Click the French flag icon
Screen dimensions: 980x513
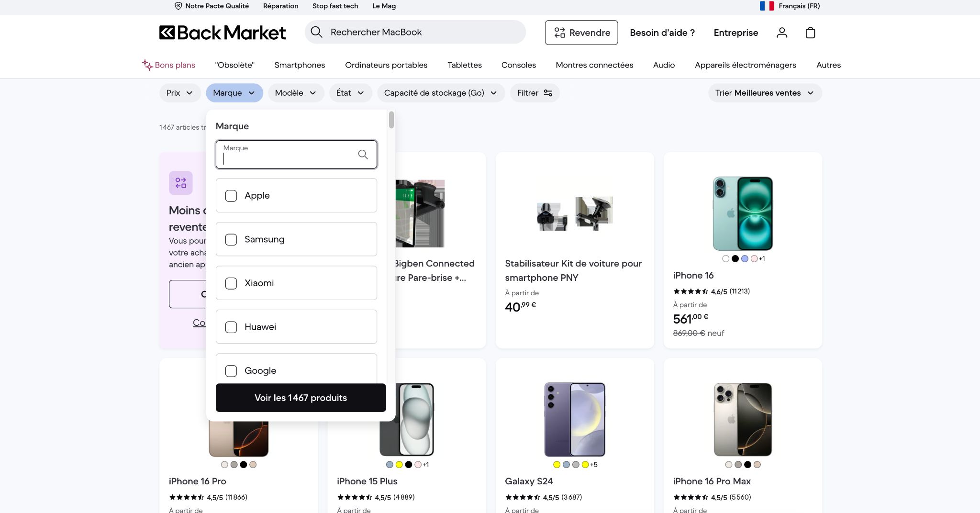767,6
